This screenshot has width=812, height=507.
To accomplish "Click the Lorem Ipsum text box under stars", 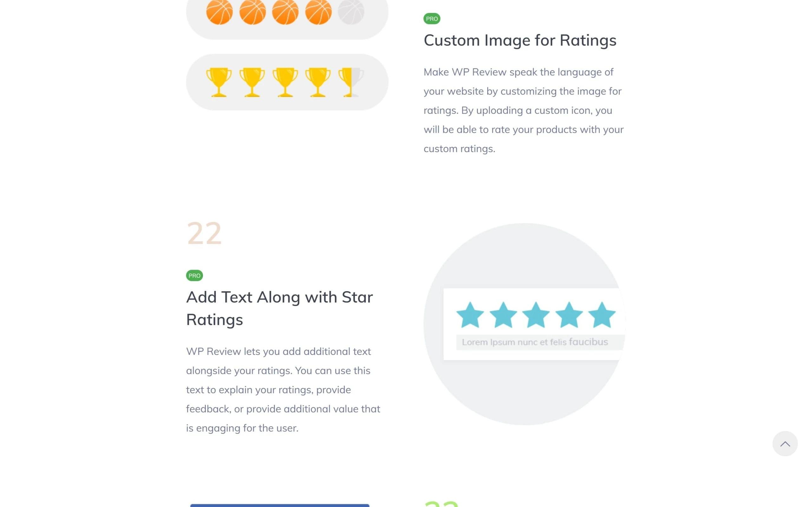I will pyautogui.click(x=535, y=342).
